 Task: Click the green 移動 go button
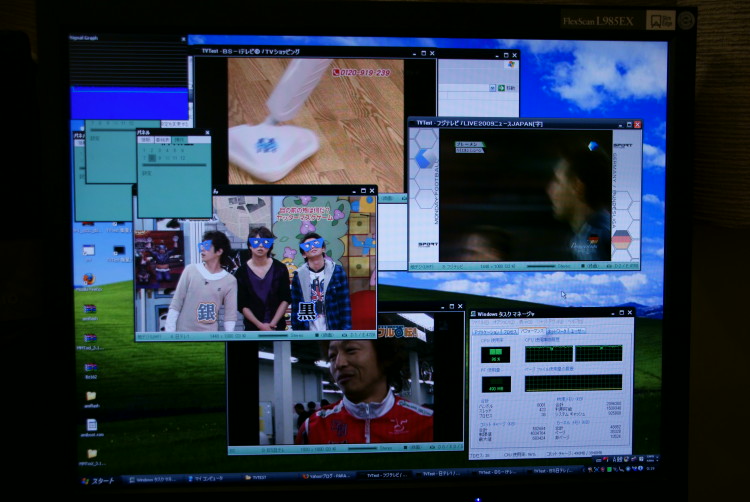506,88
